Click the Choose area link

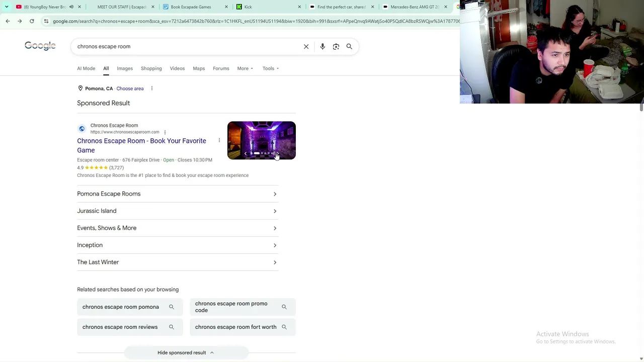pyautogui.click(x=130, y=88)
